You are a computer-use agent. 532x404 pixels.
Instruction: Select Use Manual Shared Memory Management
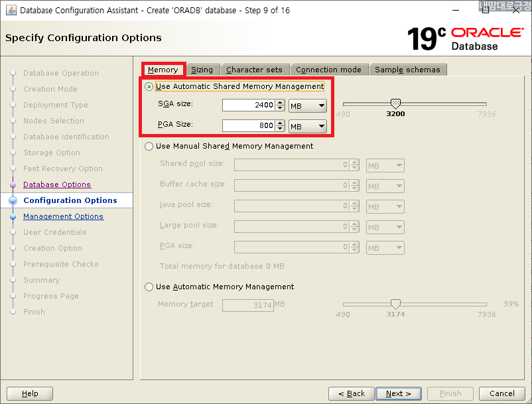(149, 146)
